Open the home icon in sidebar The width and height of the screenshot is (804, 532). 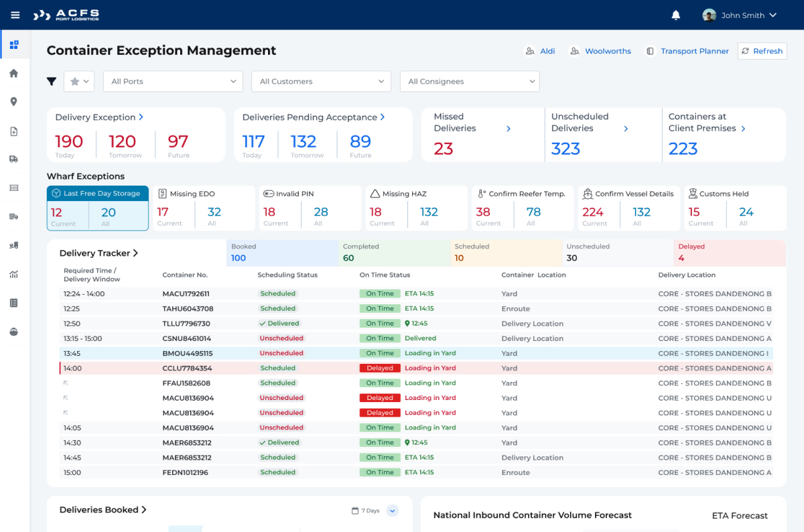point(13,73)
